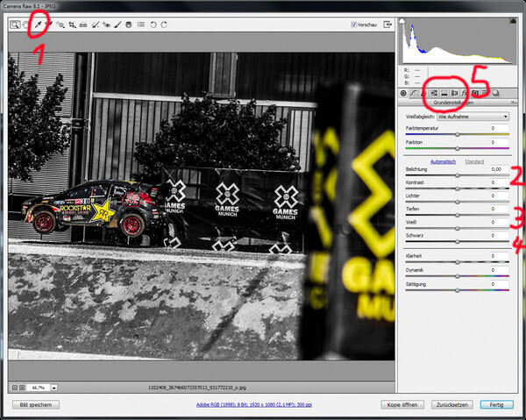Open the zoom level dropdown
526x420 pixels.
pyautogui.click(x=54, y=388)
